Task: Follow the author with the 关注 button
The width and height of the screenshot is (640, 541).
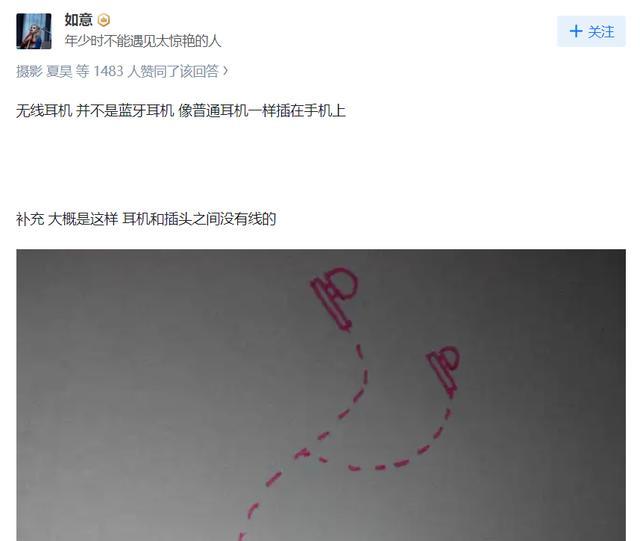Action: tap(591, 31)
